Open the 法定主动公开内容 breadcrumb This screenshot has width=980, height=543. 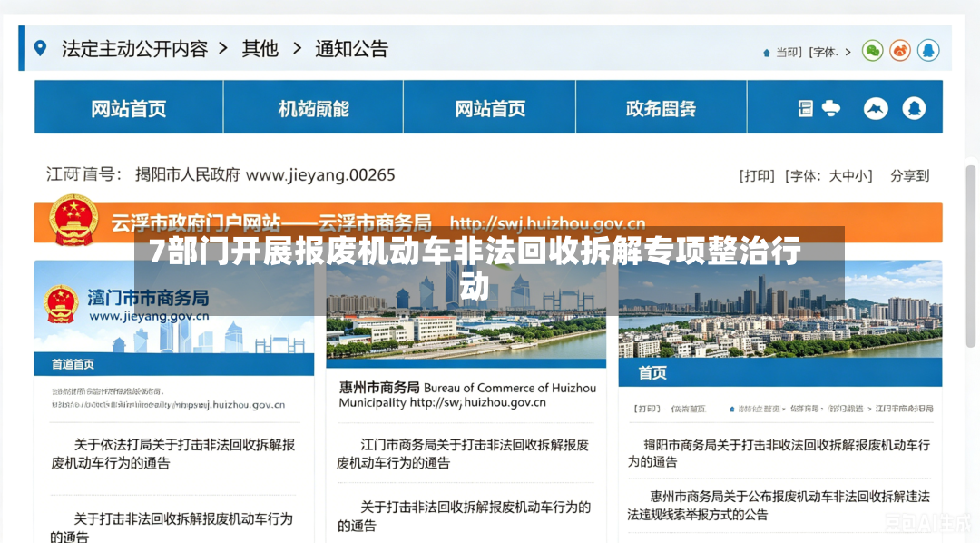pos(134,49)
